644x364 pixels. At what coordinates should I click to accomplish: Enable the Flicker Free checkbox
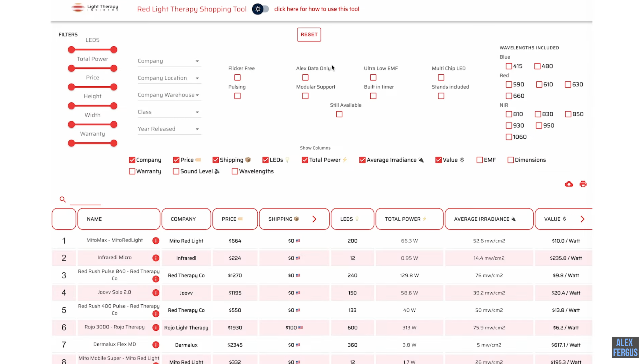pos(237,77)
